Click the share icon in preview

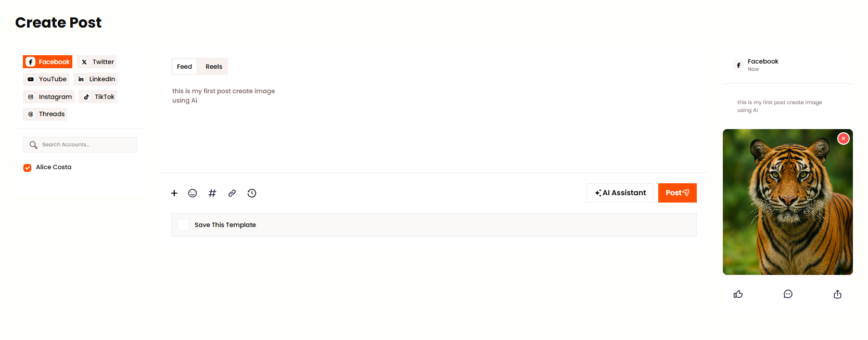(837, 294)
